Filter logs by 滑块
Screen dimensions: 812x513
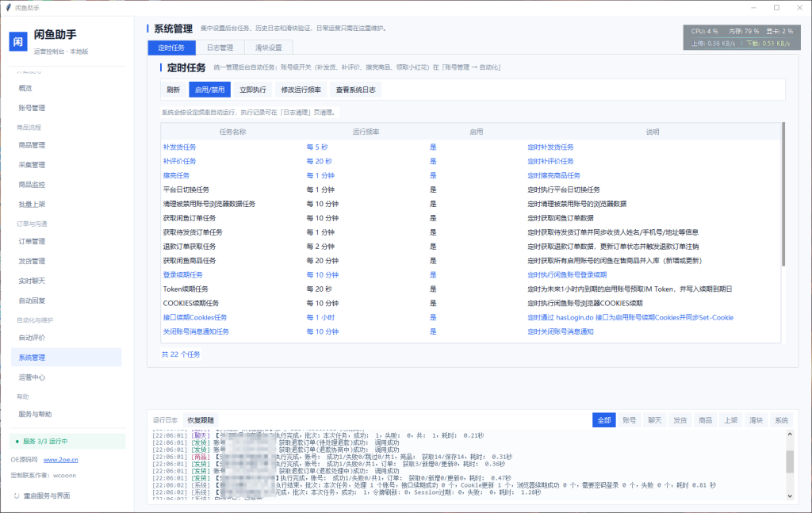[x=756, y=420]
